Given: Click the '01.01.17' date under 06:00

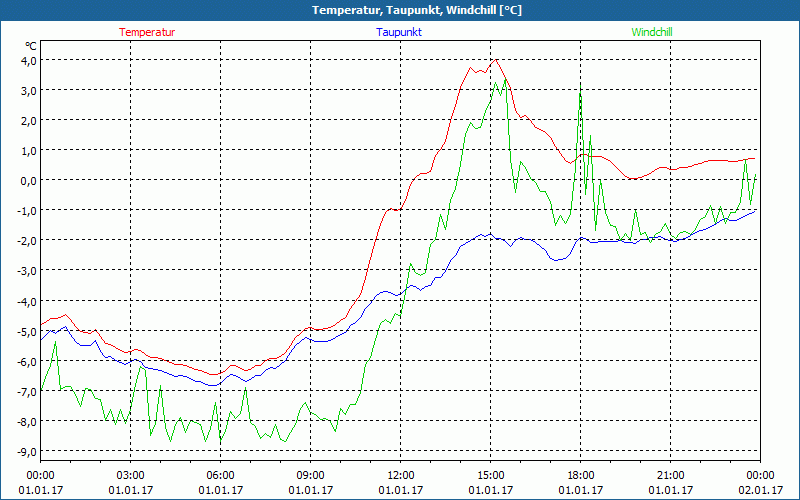Looking at the screenshot, I should click(x=220, y=490).
